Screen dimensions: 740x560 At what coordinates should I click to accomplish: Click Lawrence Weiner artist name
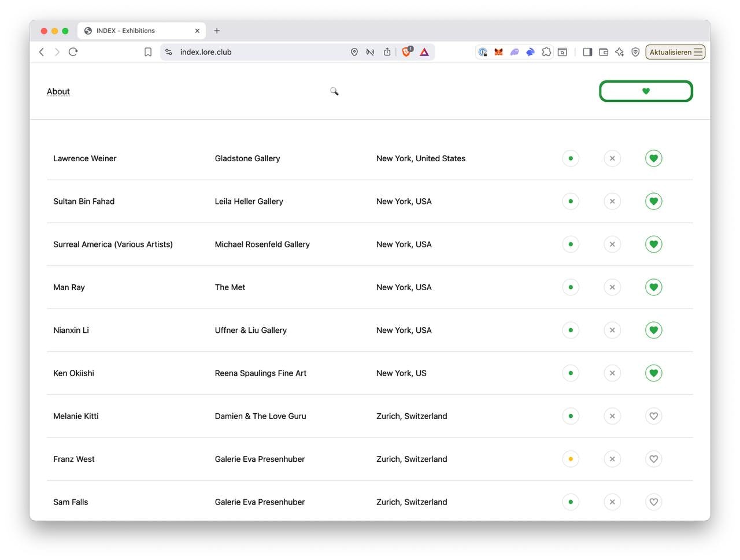(x=85, y=158)
